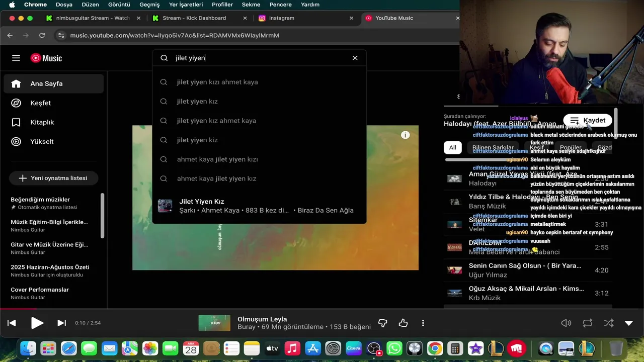Screen dimensions: 644x362
Task: Close the Instagram tab
Action: [352, 18]
